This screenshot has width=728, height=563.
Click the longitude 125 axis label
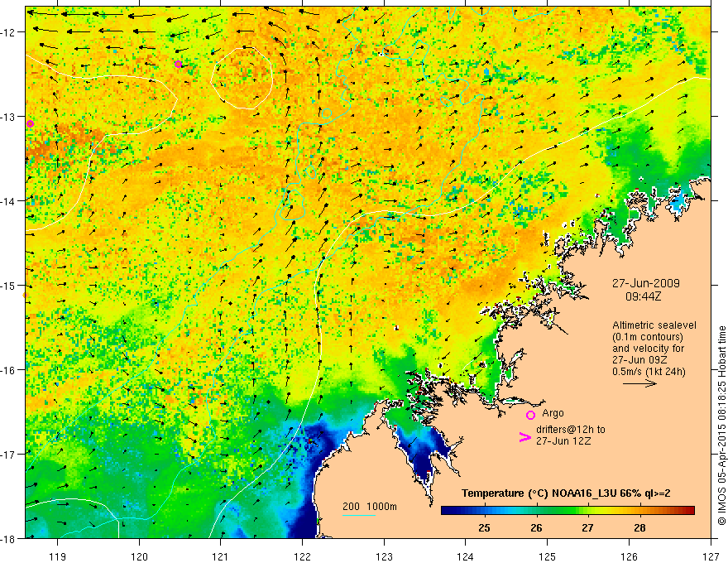click(x=548, y=556)
